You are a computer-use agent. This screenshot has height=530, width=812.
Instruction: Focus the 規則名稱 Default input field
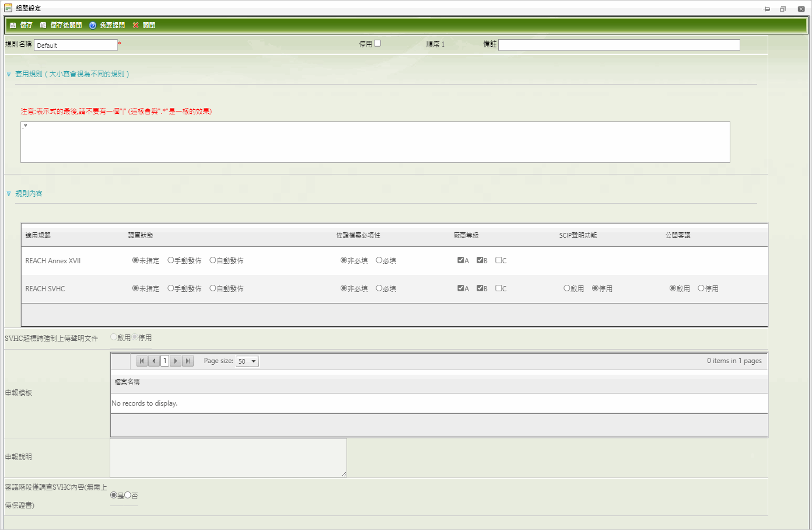[x=76, y=45]
